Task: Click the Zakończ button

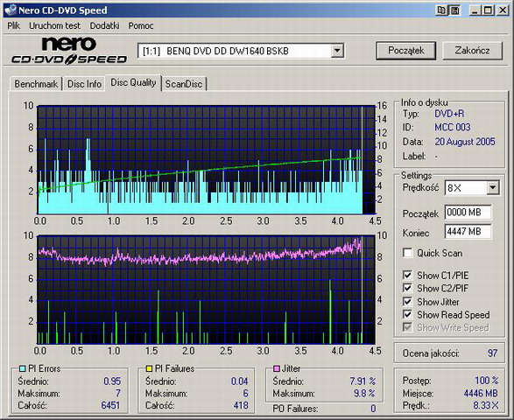Action: pyautogui.click(x=472, y=51)
